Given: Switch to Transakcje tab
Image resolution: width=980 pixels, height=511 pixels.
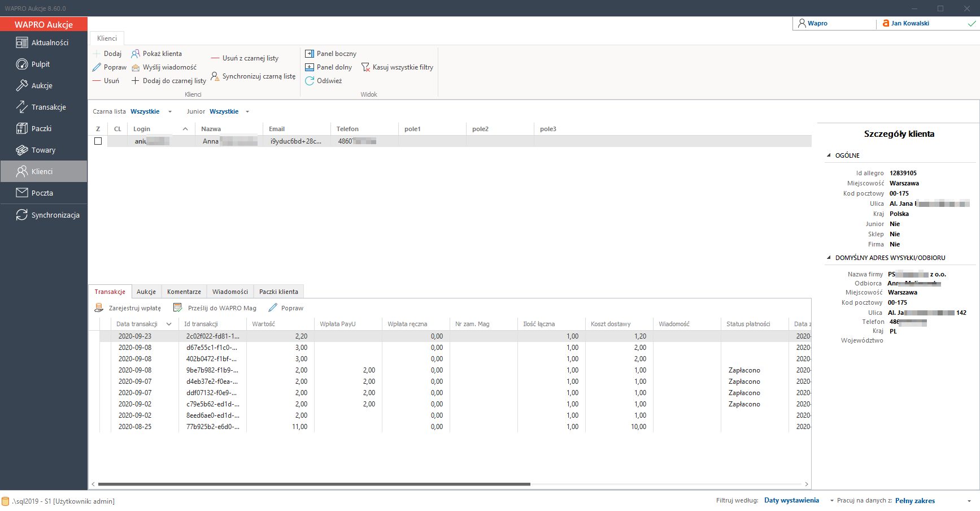Looking at the screenshot, I should click(110, 292).
